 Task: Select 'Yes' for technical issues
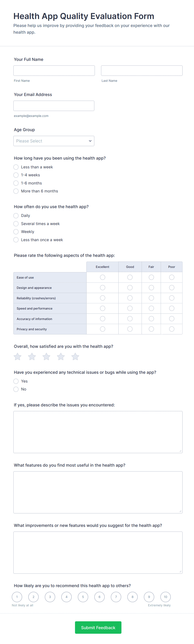click(x=16, y=381)
